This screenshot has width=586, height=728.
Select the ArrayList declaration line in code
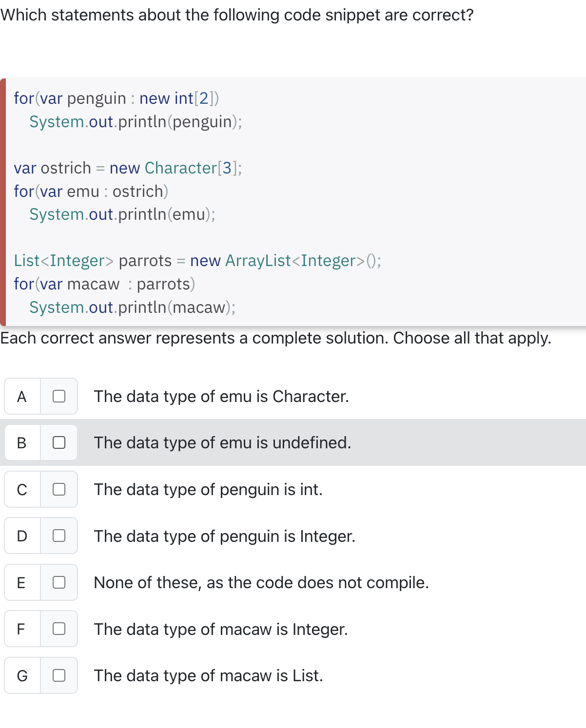pyautogui.click(x=197, y=261)
